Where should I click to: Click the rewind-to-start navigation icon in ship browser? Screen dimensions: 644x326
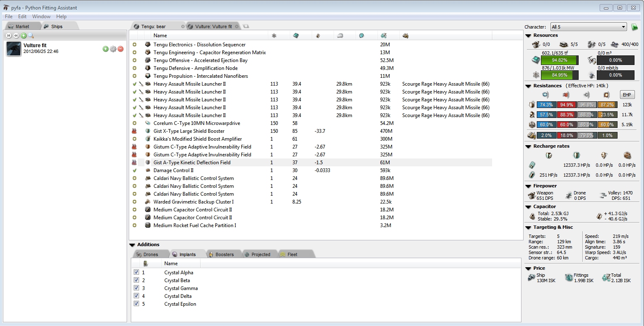point(9,36)
